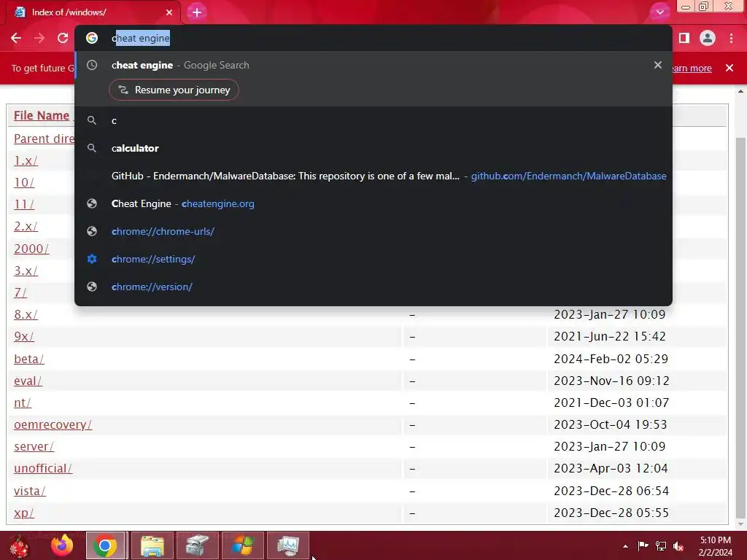Click the scrollbar up arrow
The height and width of the screenshot is (560, 747).
[x=740, y=91]
